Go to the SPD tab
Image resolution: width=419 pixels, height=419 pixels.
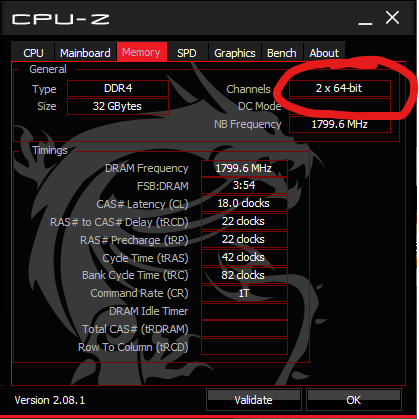click(x=187, y=52)
